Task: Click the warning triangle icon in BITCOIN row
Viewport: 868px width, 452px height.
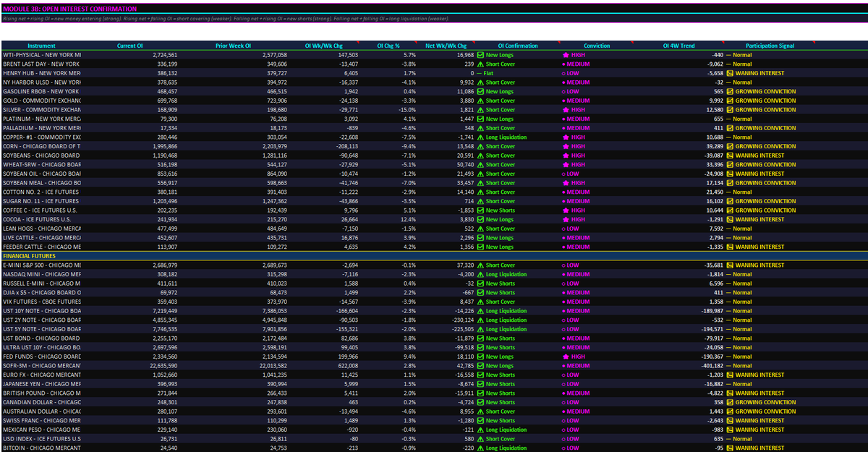Action: (x=480, y=448)
